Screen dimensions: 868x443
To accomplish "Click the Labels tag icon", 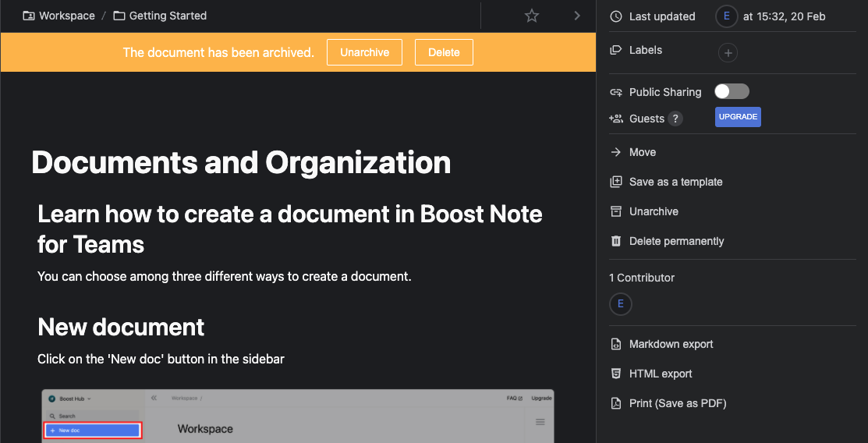I will tap(615, 50).
